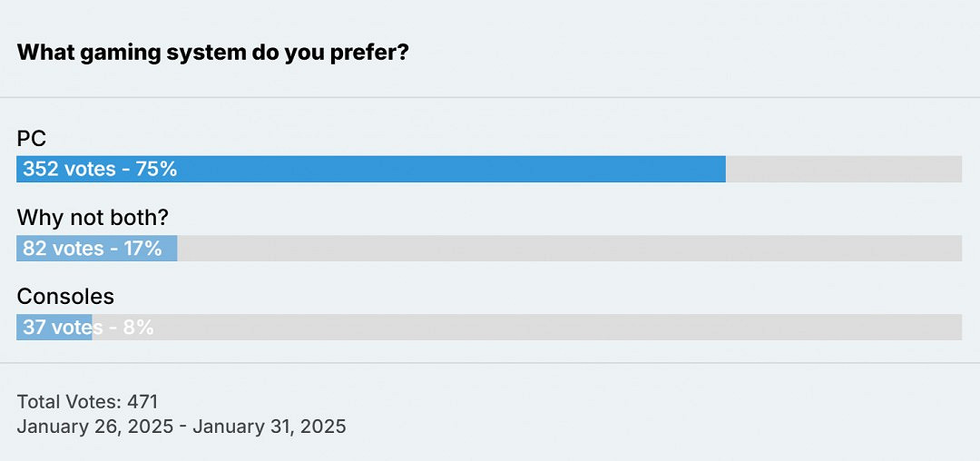Click the "Total Votes: 471" text
Image resolution: width=980 pixels, height=461 pixels.
87,401
